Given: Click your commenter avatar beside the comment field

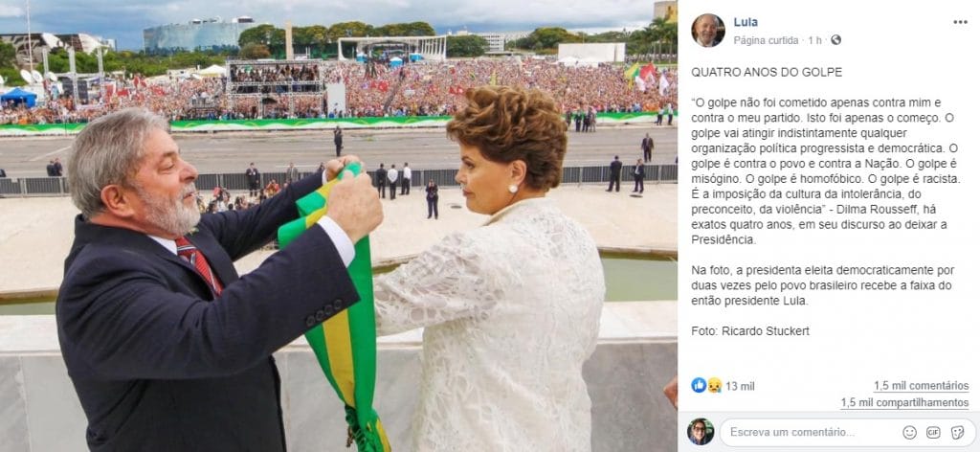Looking at the screenshot, I should coord(701,431).
